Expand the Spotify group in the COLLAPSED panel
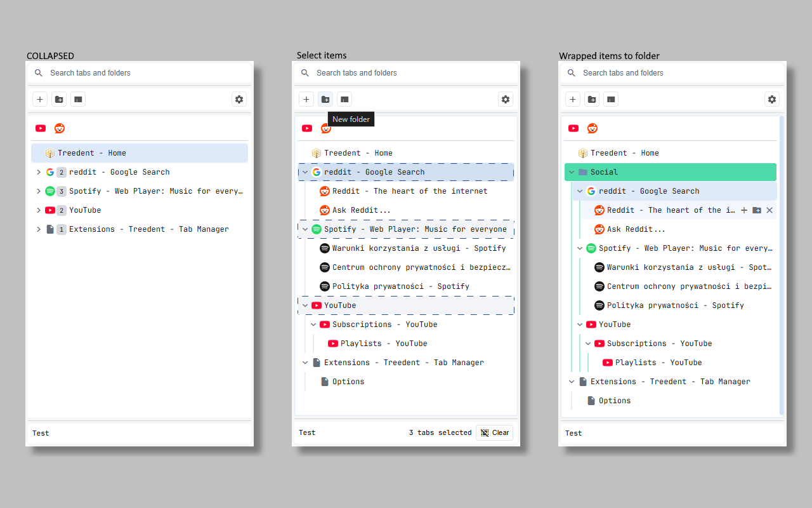The image size is (812, 508). click(x=39, y=191)
